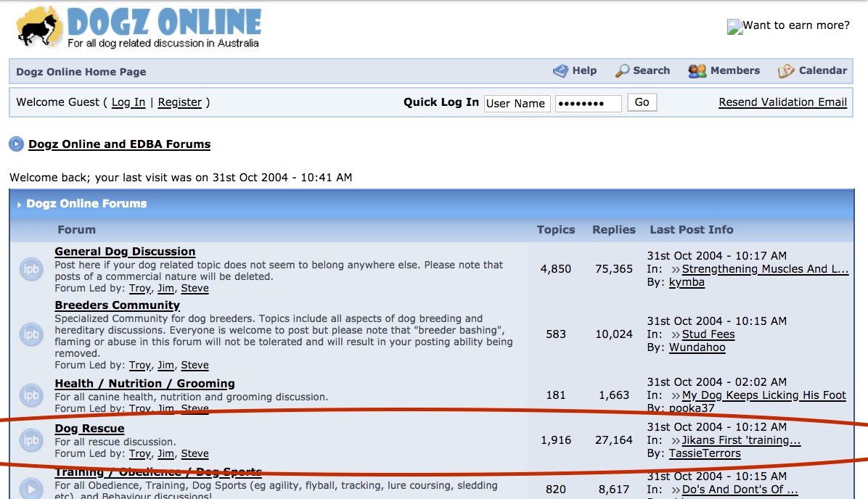
Task: Click the replies count 27,164 for Dog Rescue
Action: click(614, 440)
